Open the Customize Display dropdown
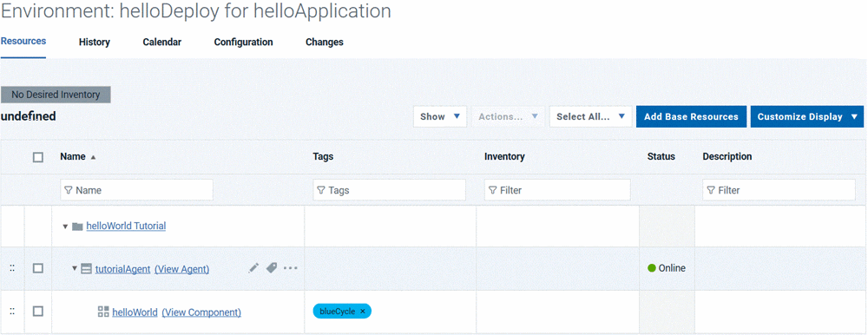 click(807, 117)
